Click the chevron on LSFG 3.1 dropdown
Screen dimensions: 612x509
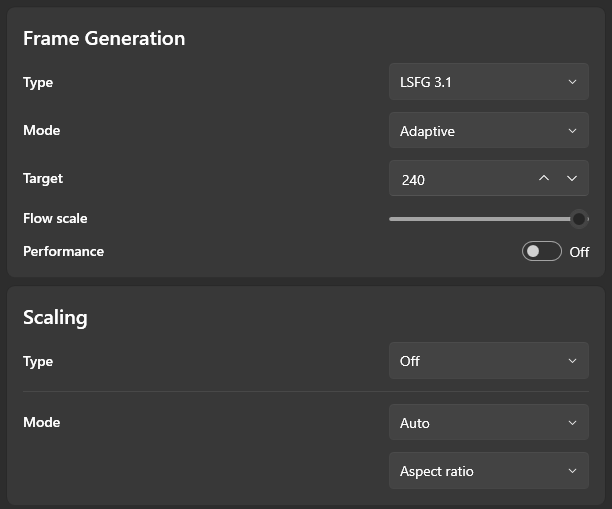coord(572,82)
